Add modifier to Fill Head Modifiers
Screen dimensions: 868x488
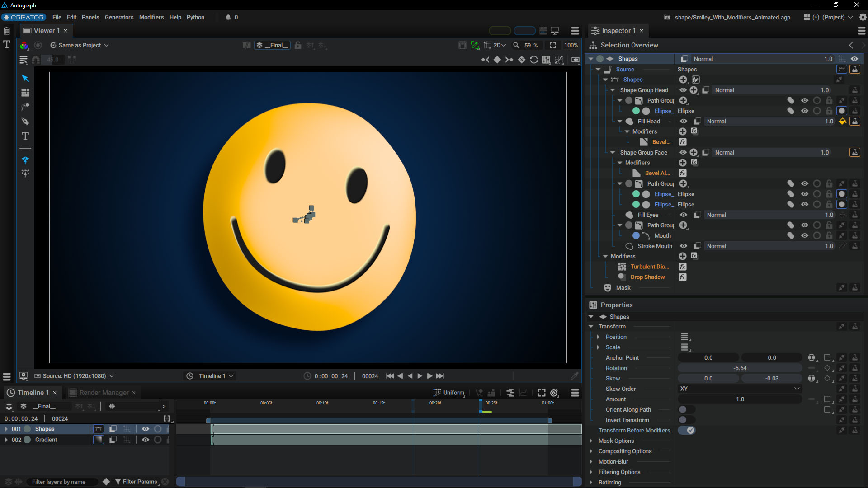(x=683, y=131)
